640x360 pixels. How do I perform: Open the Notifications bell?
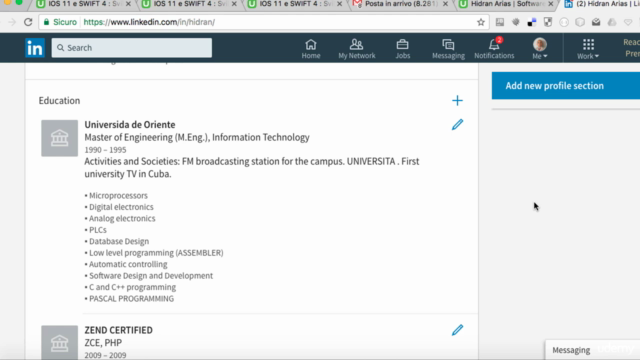(494, 49)
